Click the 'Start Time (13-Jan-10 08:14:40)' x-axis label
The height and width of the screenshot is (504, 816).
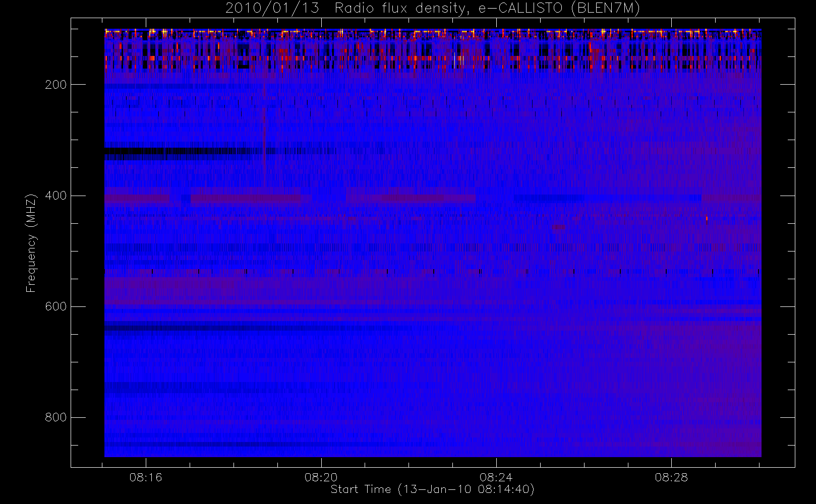coord(432,489)
